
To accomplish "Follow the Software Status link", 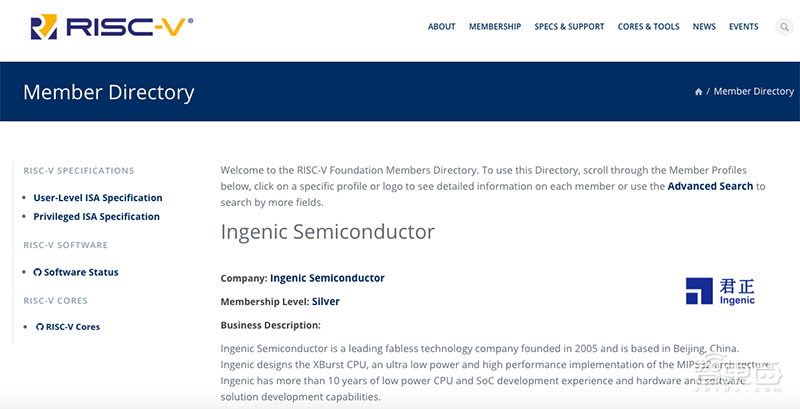I will coord(81,272).
